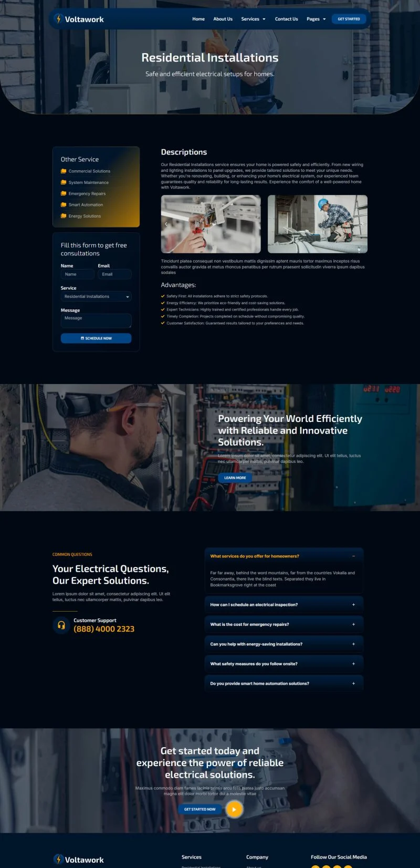This screenshot has width=420, height=868.
Task: Open the Services dropdown in navigation
Action: pos(253,19)
